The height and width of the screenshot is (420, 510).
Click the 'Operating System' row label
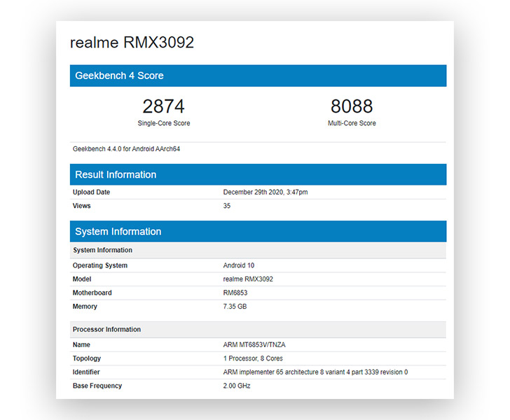point(100,265)
